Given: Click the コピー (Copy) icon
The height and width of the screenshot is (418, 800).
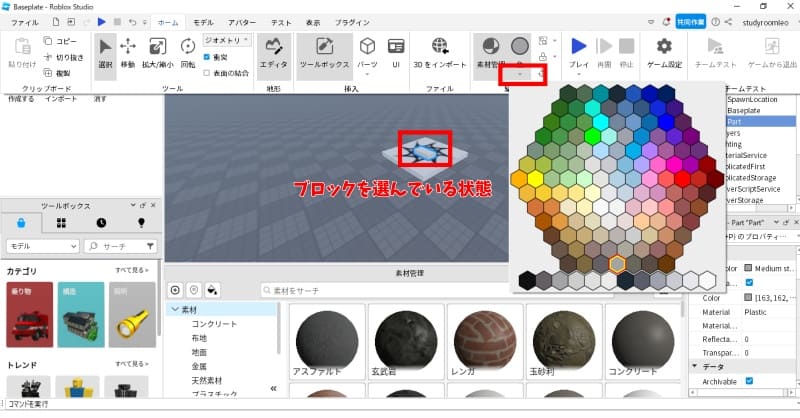Looking at the screenshot, I should [x=48, y=41].
